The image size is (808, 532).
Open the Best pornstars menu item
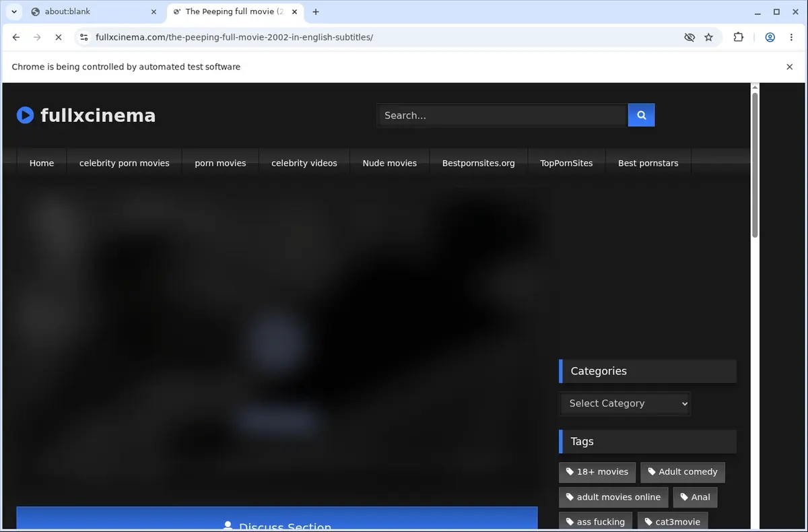[648, 163]
